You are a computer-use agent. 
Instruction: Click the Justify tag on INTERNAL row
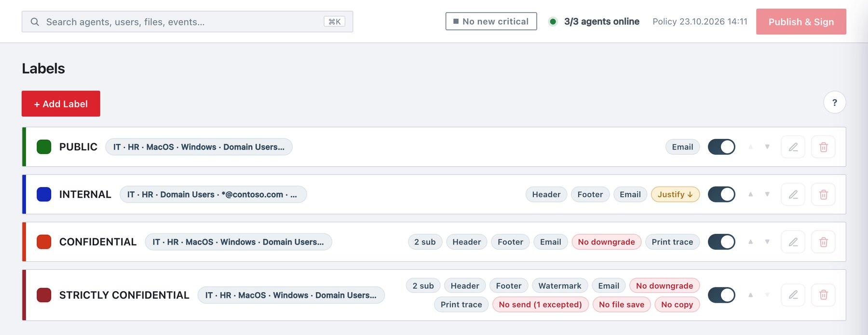(x=675, y=194)
